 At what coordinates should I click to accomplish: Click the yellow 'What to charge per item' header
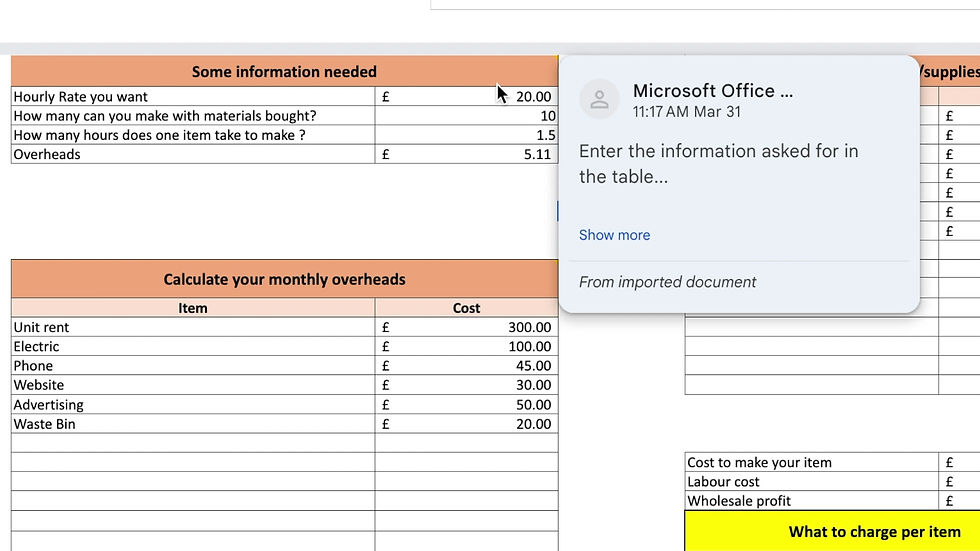pos(832,531)
